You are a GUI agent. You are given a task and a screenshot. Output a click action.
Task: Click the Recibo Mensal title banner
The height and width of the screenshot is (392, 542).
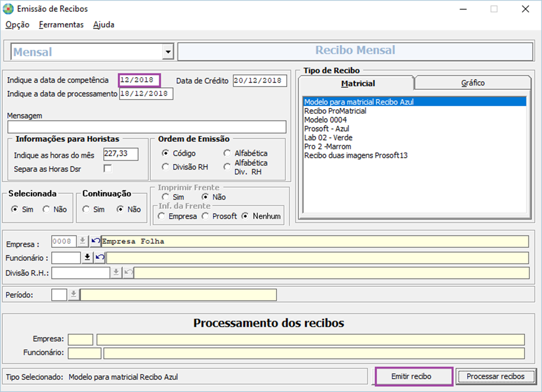pos(355,52)
